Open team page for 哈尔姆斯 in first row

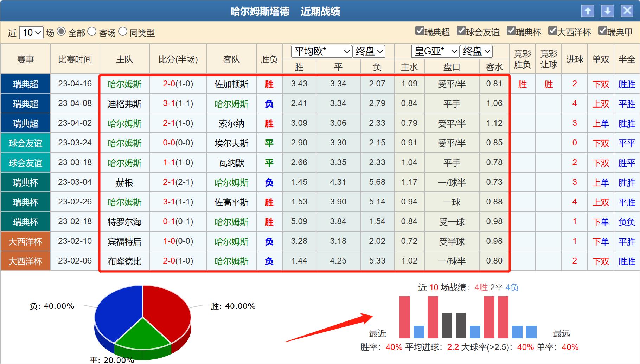[124, 84]
